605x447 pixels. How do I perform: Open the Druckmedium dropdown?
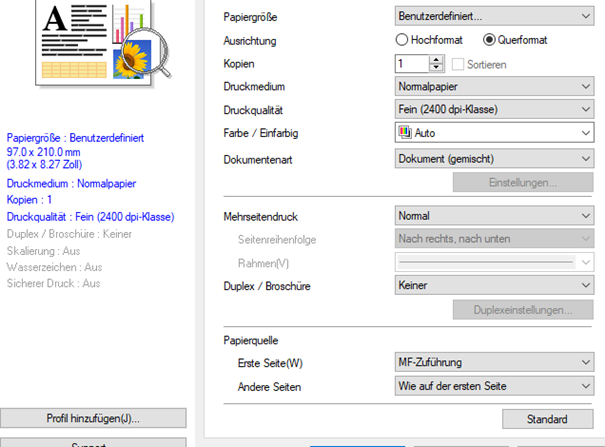click(x=493, y=87)
